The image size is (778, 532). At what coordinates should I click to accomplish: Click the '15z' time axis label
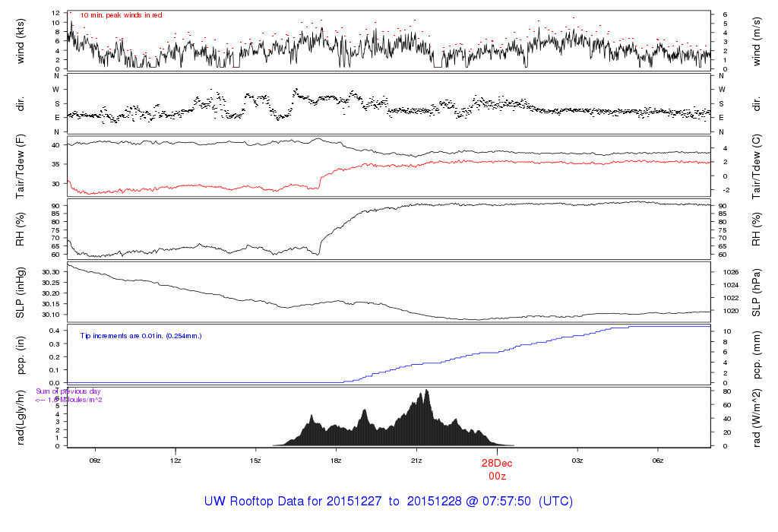click(x=255, y=461)
